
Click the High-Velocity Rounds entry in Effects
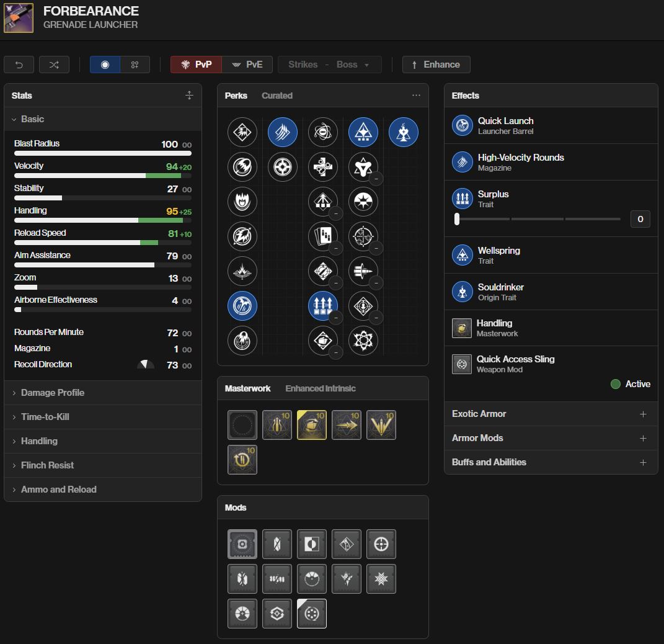pyautogui.click(x=551, y=163)
